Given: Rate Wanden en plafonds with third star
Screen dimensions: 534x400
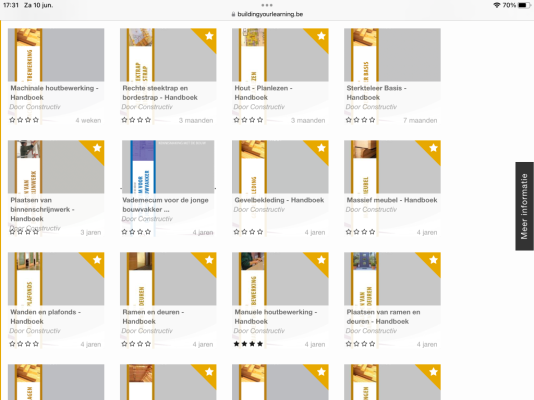Looking at the screenshot, I should [x=28, y=344].
